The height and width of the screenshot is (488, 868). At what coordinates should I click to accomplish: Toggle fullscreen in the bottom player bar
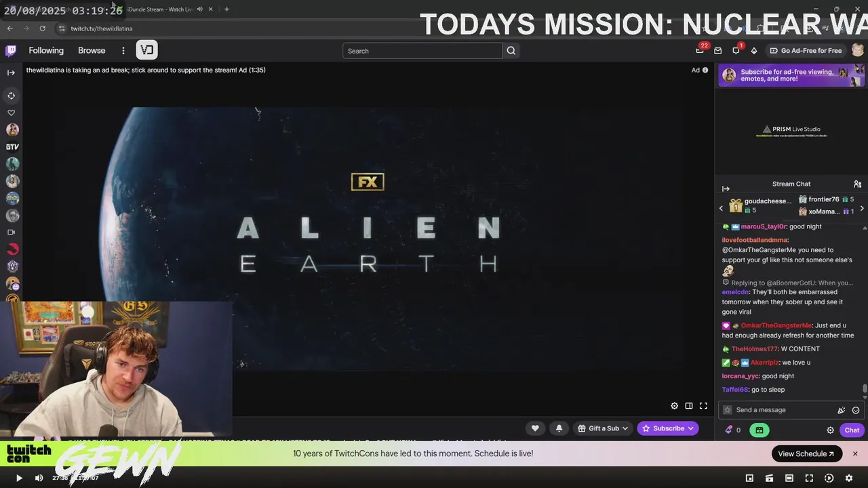click(809, 478)
